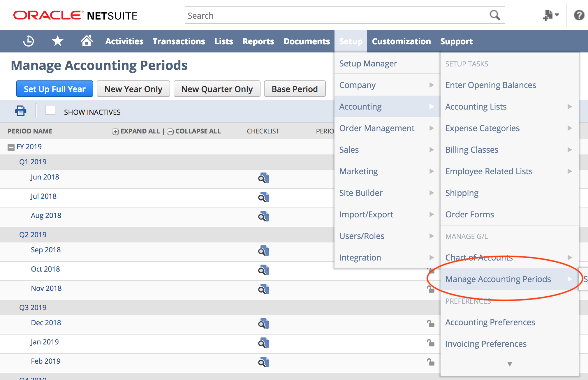
Task: Open the checklist icon for Oct 2018
Action: [263, 270]
